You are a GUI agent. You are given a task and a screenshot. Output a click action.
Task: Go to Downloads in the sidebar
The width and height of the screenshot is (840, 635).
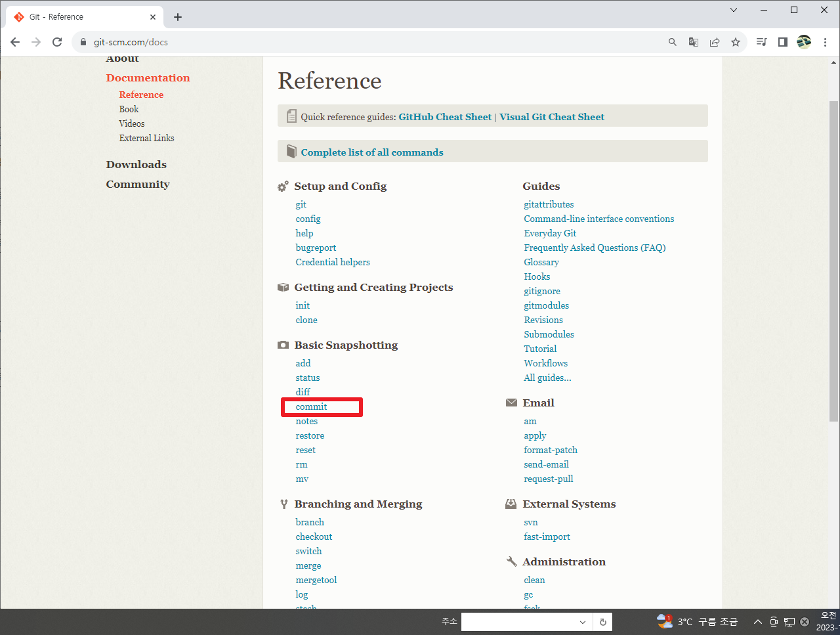pos(136,164)
